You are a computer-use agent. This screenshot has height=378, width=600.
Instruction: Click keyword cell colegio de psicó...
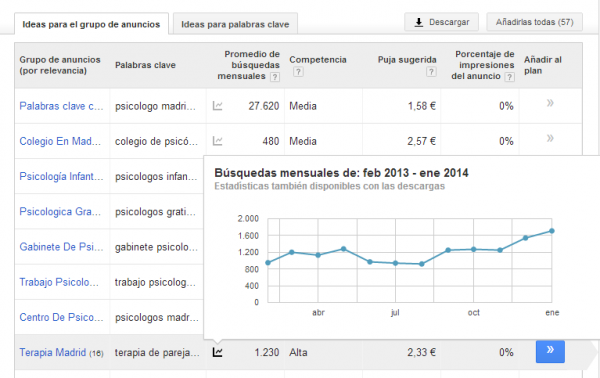[156, 141]
